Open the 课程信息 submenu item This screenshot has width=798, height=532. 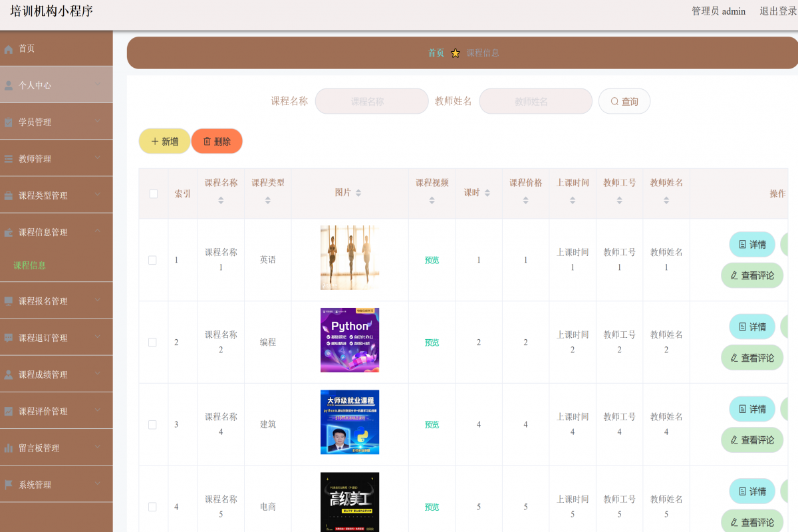click(30, 265)
